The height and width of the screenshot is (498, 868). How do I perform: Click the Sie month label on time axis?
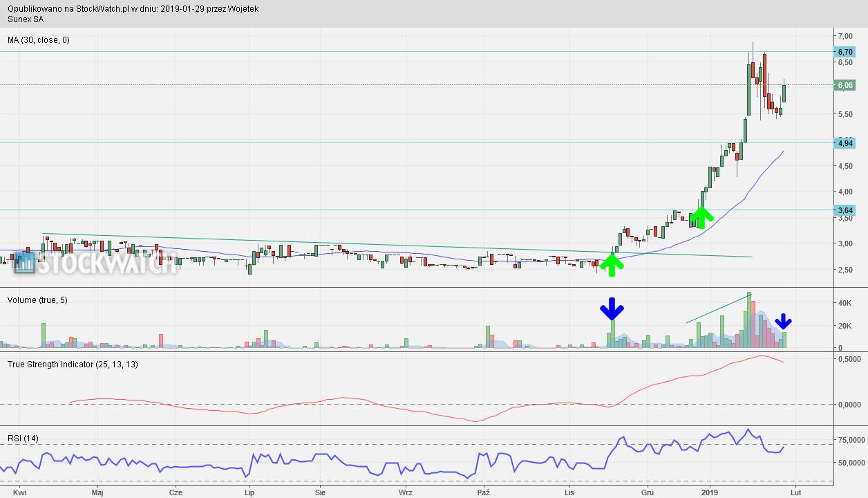click(320, 492)
